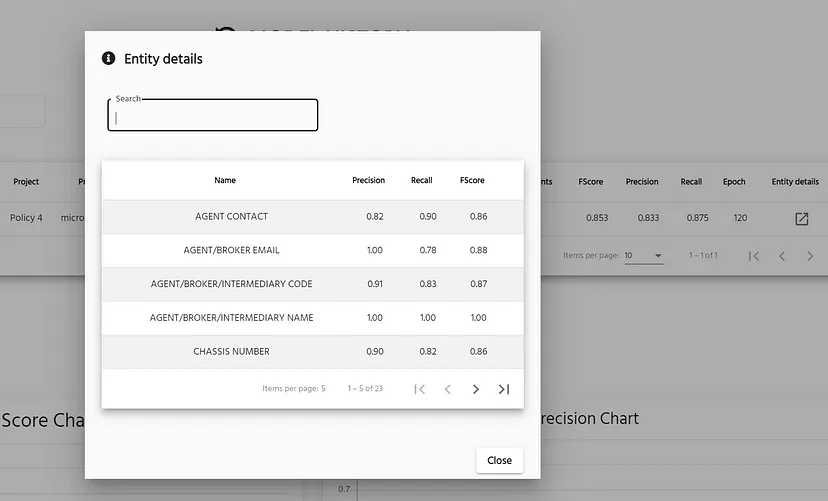This screenshot has height=501, width=828.
Task: Open the Items per page 10 dropdown
Action: (644, 256)
